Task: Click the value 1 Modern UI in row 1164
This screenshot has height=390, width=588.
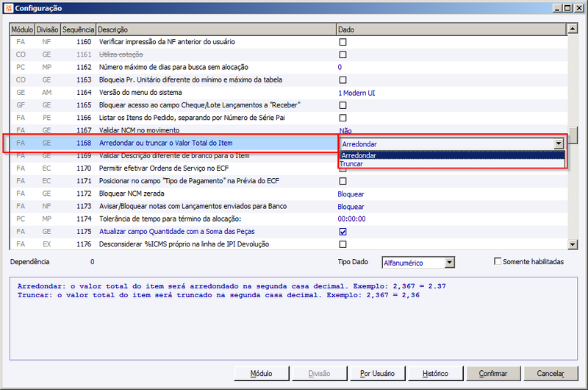Action: tap(356, 93)
